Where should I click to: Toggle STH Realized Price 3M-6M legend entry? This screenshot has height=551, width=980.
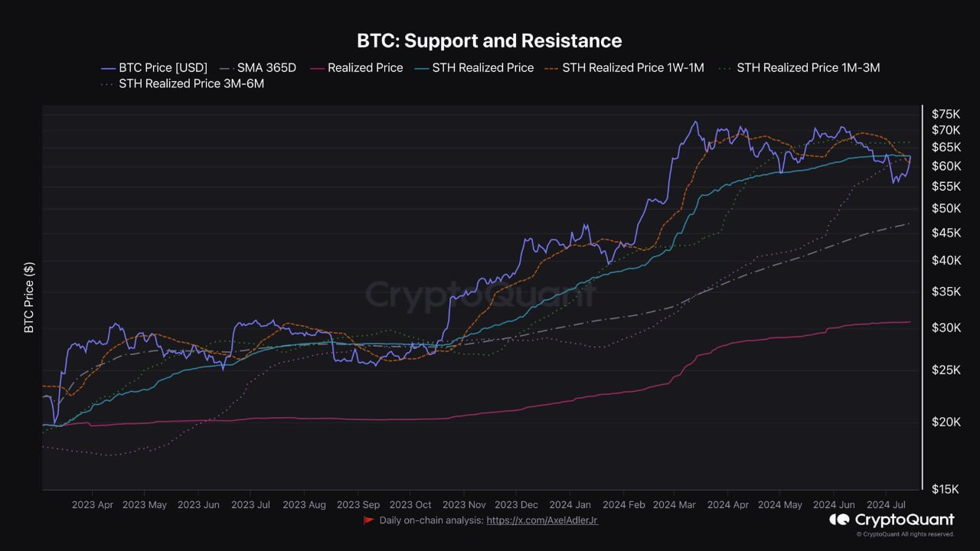[x=182, y=84]
